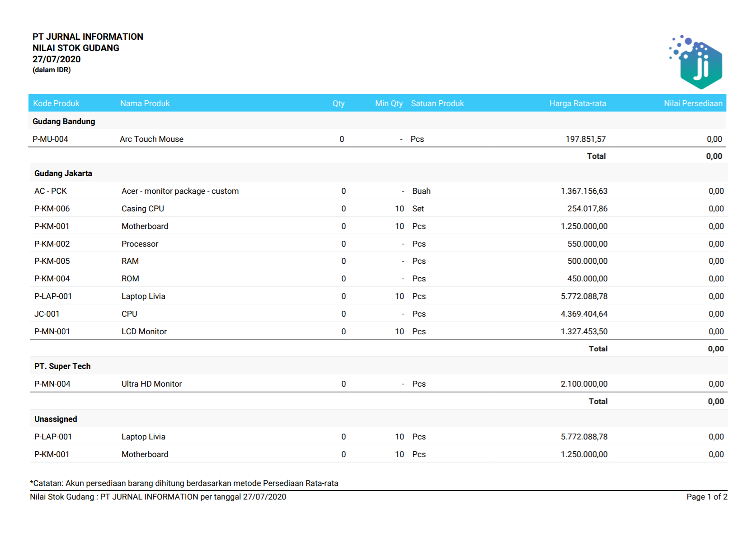Click average price 197.851,57
This screenshot has width=756, height=551.
click(x=586, y=139)
